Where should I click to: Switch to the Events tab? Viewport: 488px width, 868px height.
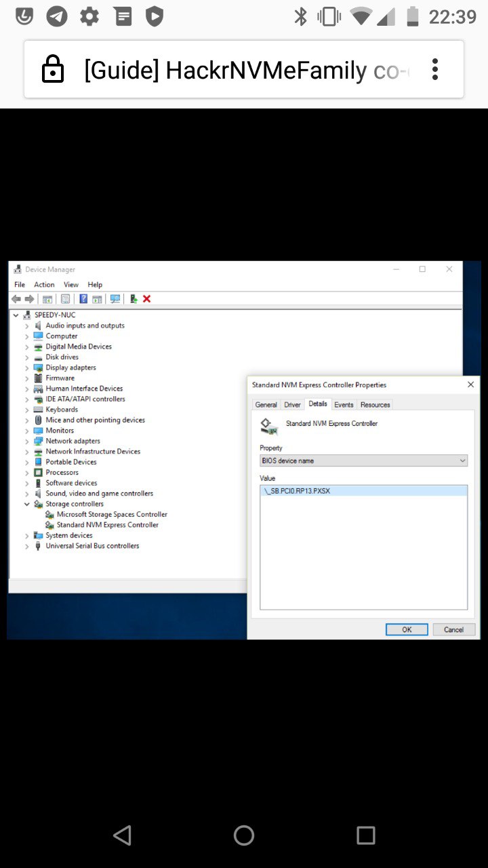[x=344, y=405]
